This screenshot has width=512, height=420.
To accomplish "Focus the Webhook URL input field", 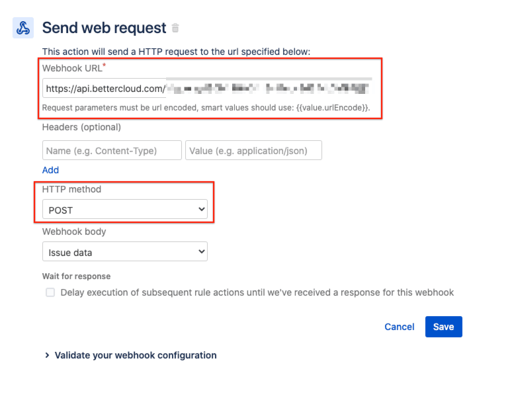I will (207, 88).
